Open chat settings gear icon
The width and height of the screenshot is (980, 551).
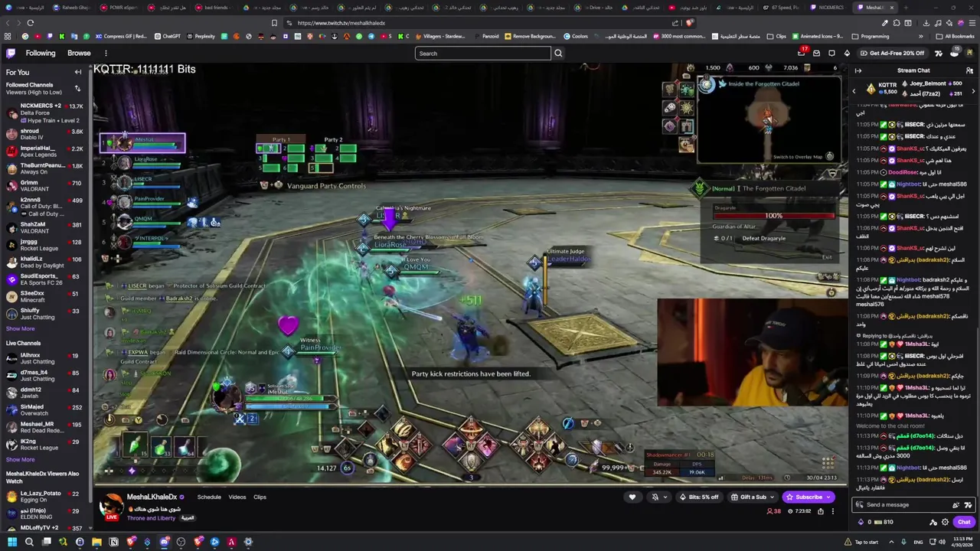click(x=945, y=522)
